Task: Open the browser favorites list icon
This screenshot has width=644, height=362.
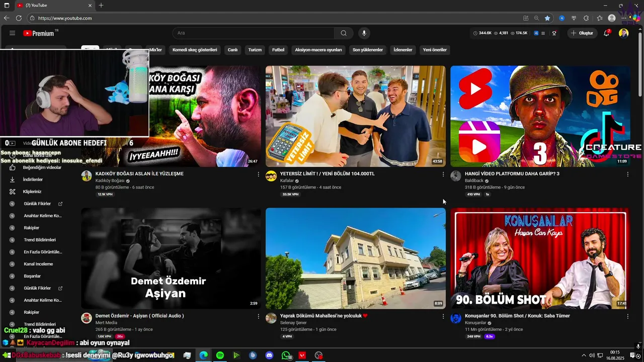Action: coord(600,18)
